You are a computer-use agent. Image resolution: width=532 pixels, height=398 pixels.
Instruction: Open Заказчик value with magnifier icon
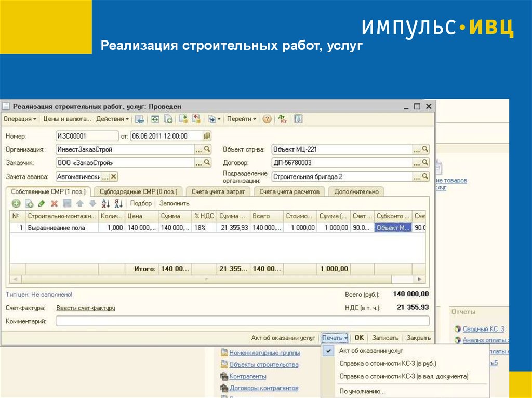[x=207, y=163]
